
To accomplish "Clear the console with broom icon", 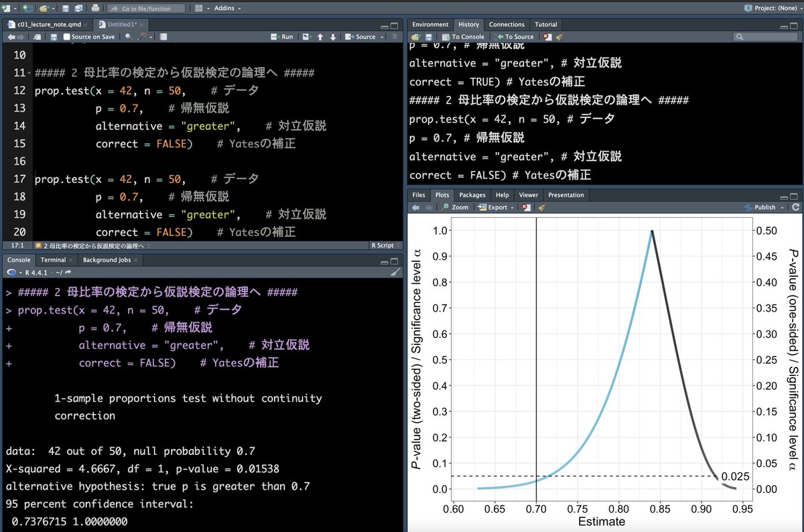I will pos(395,273).
